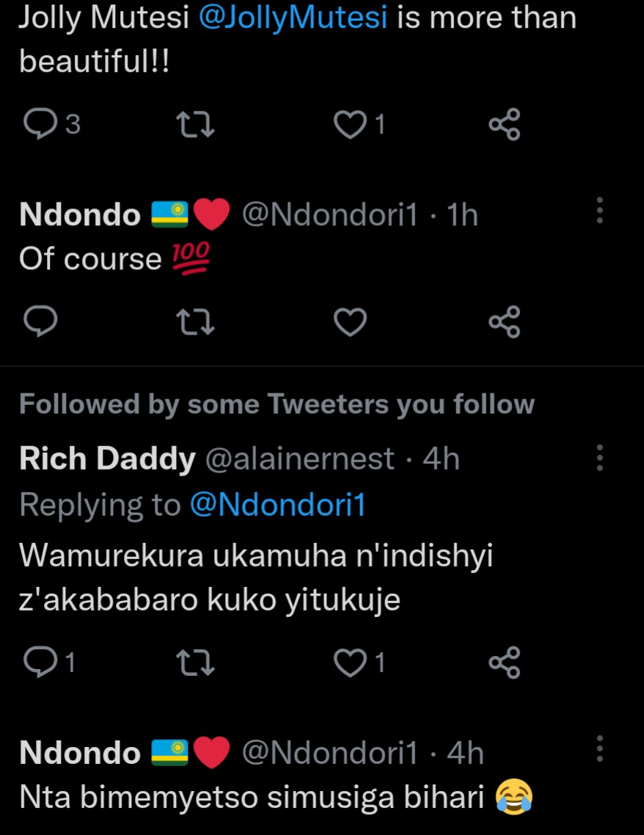Open more options for Ndondo's 1h tweet
The image size is (644, 835).
(x=600, y=211)
